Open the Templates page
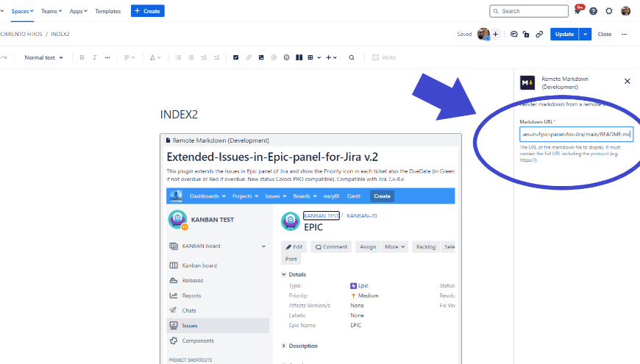Image resolution: width=640 pixels, height=364 pixels. coord(107,11)
